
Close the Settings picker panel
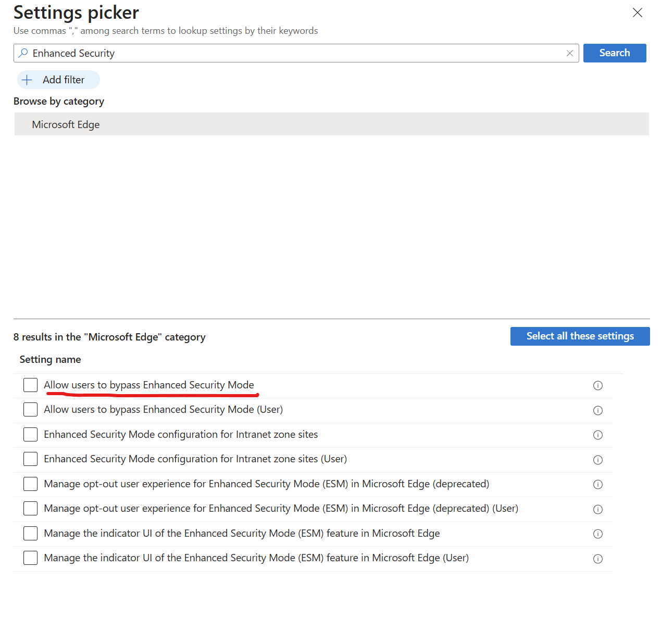pos(637,12)
